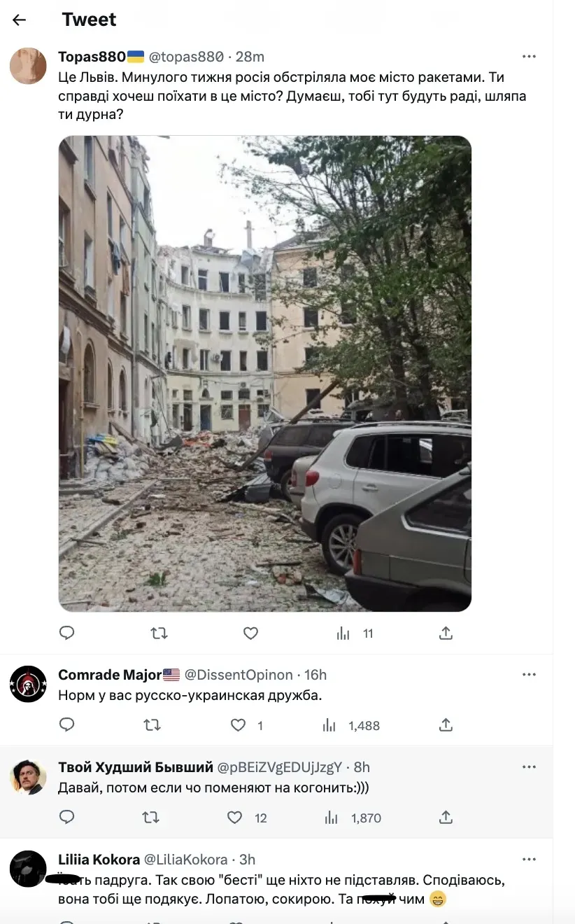Open more options on Comrade Major reply
The image size is (575, 924).
click(x=530, y=675)
